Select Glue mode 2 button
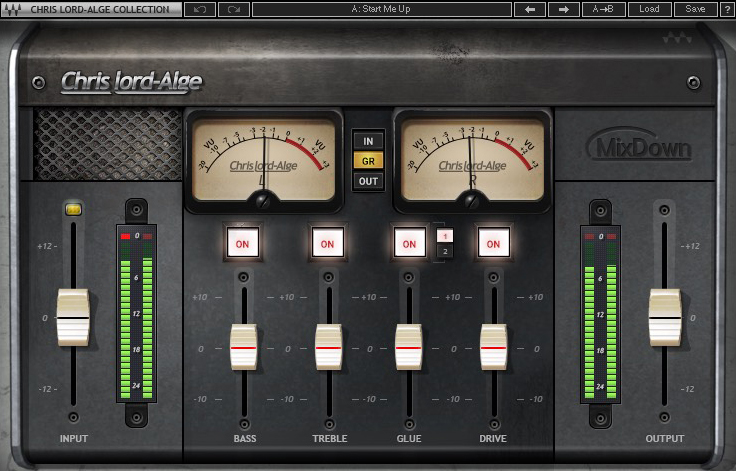The width and height of the screenshot is (736, 471). (445, 251)
